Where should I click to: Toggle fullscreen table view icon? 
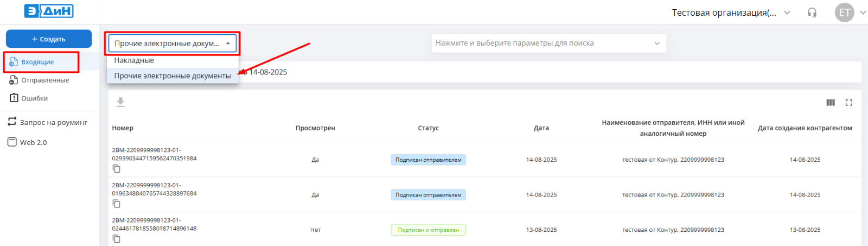point(849,103)
